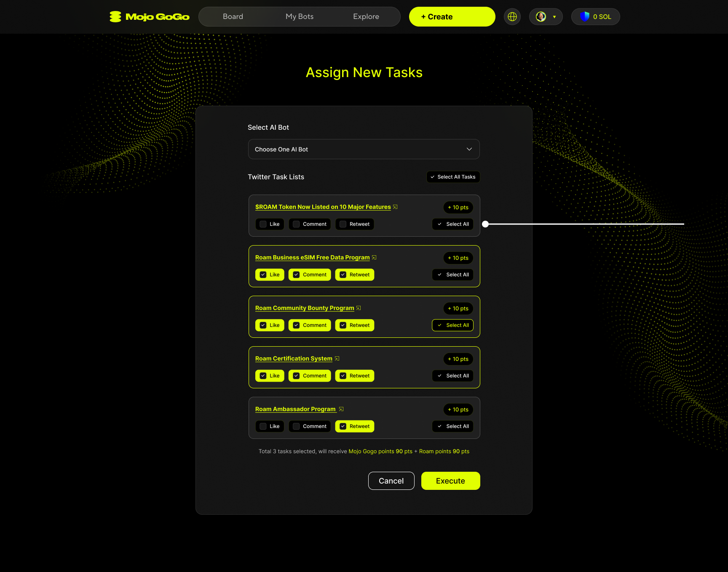Enable Like for $ROAM Token task

tap(263, 224)
